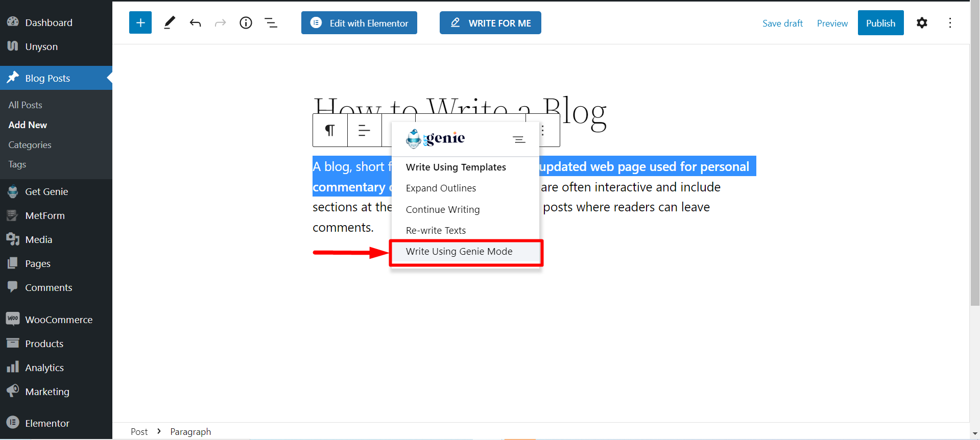980x440 pixels.
Task: Click the genie popup menu lines icon
Action: tap(519, 139)
